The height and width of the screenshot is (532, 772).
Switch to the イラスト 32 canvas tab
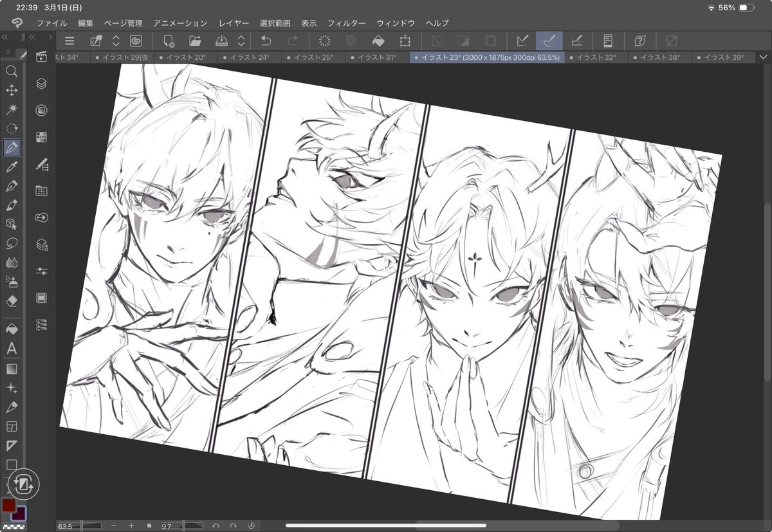pyautogui.click(x=595, y=57)
